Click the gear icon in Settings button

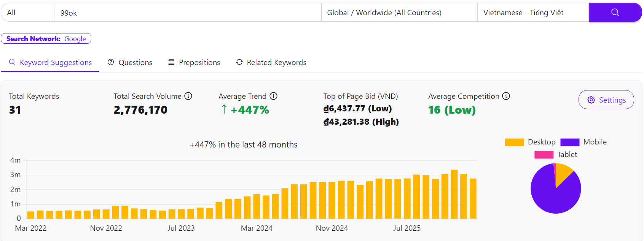(x=591, y=100)
